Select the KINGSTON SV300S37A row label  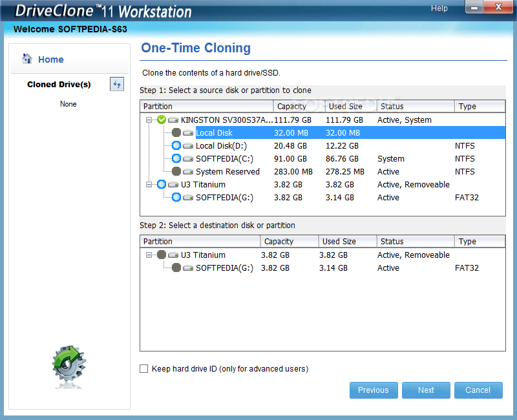227,120
